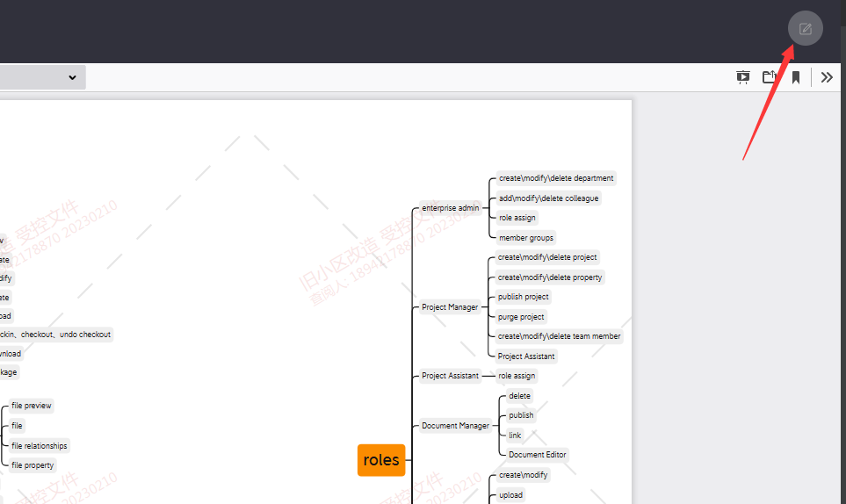Select the member groups node
Screen dimensions: 846x504
click(526, 238)
